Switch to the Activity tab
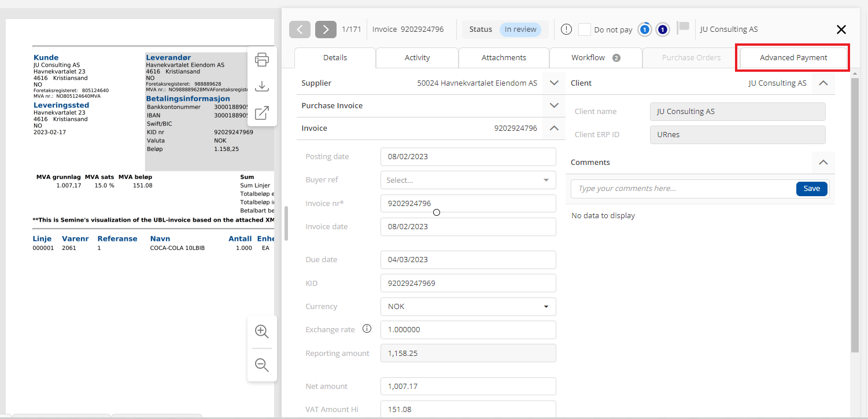The width and height of the screenshot is (868, 419). [417, 57]
